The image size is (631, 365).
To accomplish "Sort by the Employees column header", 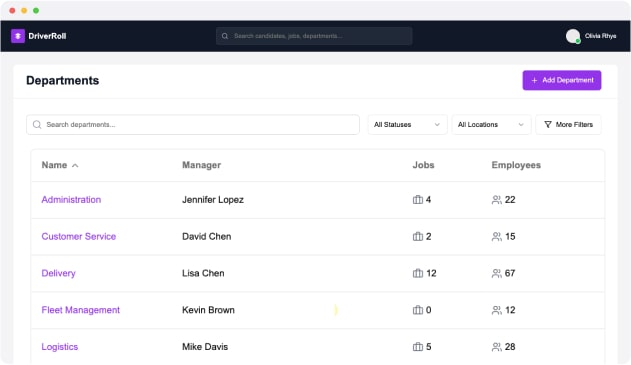I will (x=516, y=165).
